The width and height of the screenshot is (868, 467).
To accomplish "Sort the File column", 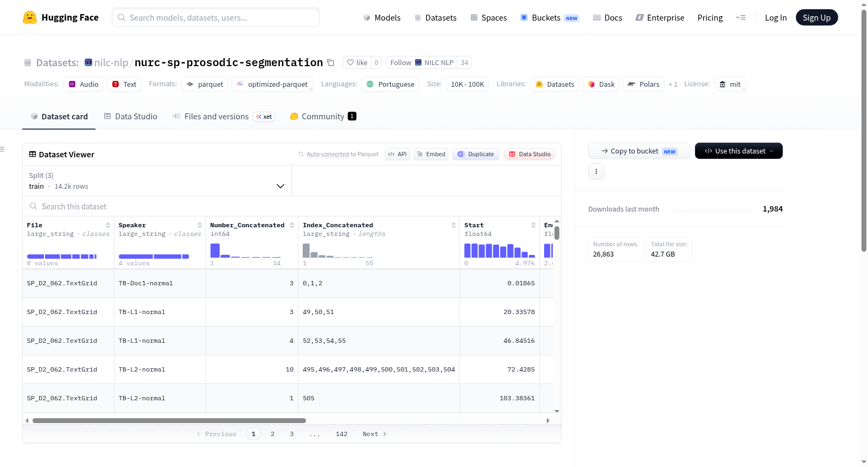I will 108,225.
